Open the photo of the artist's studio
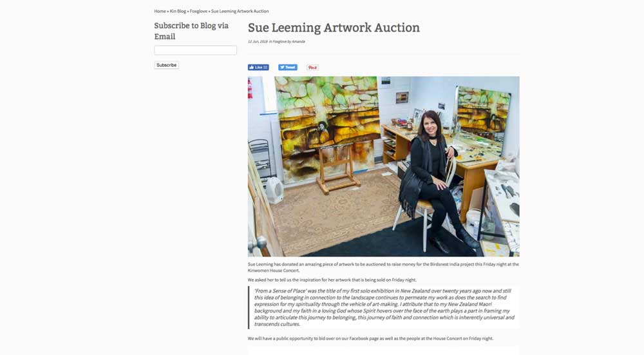644x355 pixels. [x=384, y=166]
